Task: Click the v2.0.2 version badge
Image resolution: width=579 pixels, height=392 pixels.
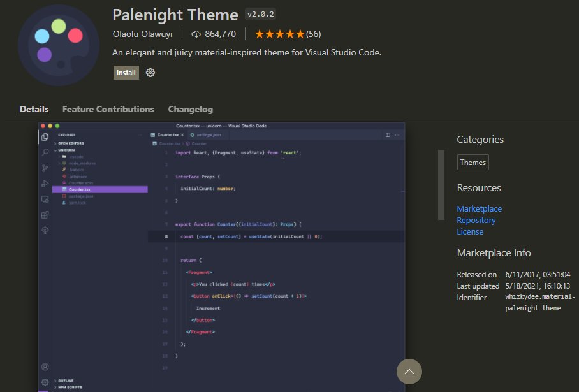Action: 260,15
